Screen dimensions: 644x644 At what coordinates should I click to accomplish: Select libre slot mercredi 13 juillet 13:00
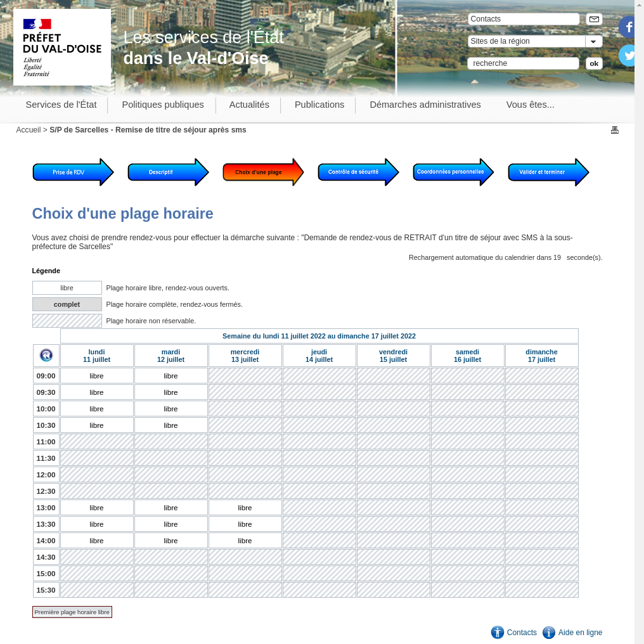pos(245,508)
